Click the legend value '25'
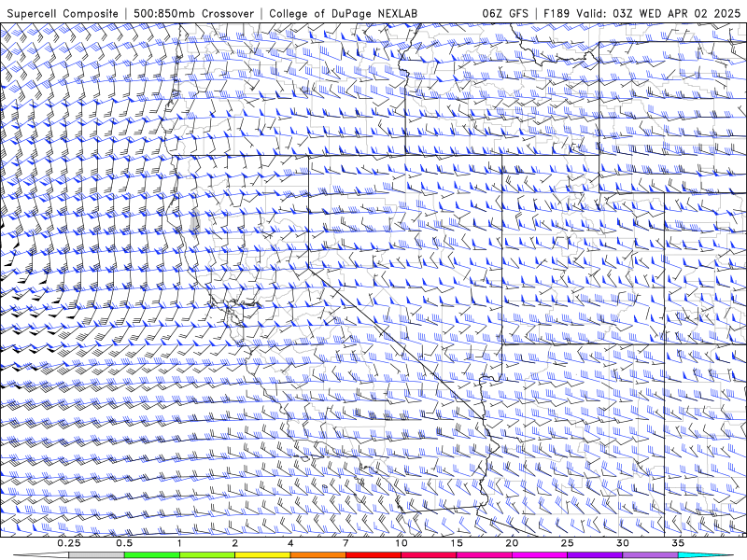The height and width of the screenshot is (560, 747). [x=568, y=543]
